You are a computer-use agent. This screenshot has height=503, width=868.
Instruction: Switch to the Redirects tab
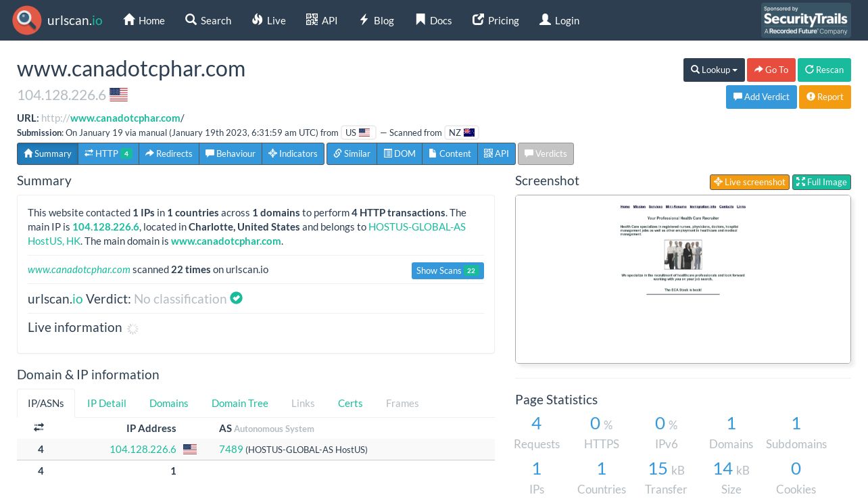point(169,153)
